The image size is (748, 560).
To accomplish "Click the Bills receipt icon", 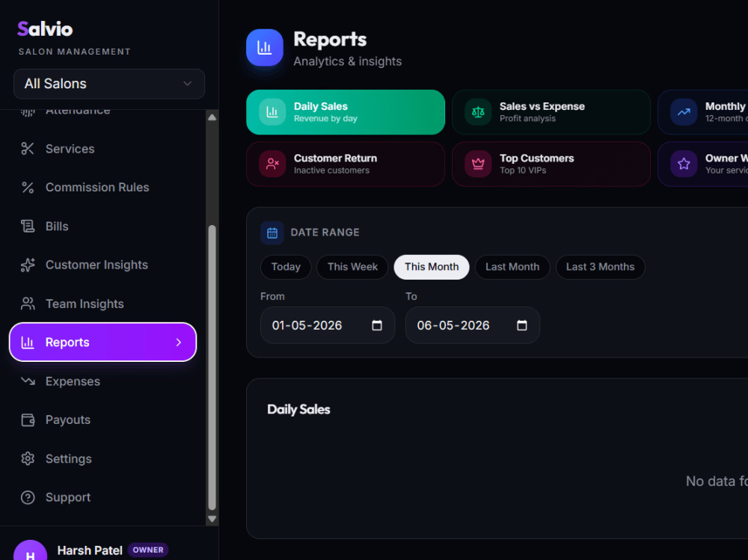I will click(x=28, y=226).
